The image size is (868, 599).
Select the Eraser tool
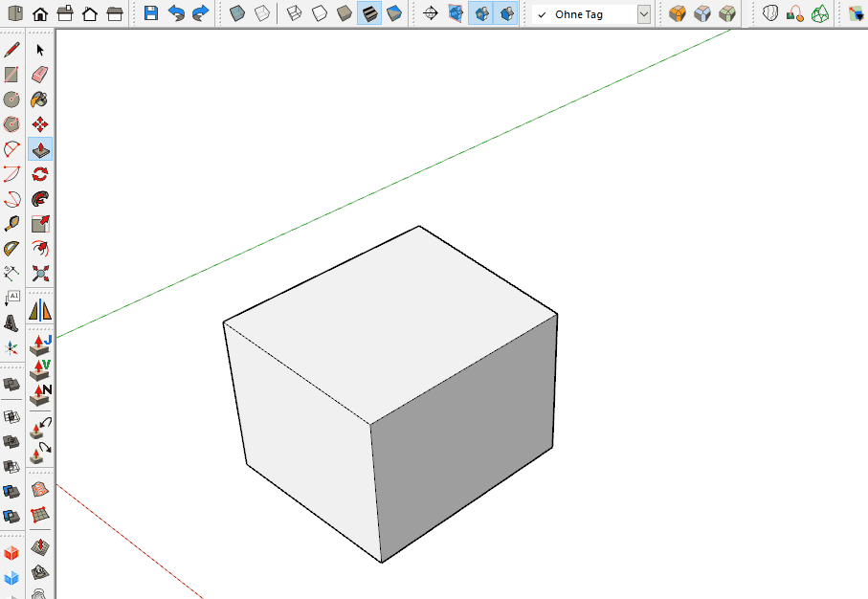click(40, 75)
